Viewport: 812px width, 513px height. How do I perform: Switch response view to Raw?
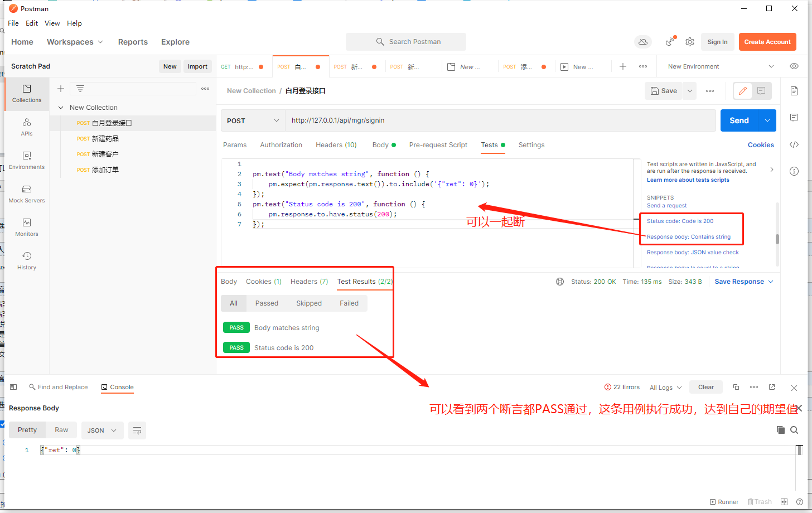click(x=61, y=430)
